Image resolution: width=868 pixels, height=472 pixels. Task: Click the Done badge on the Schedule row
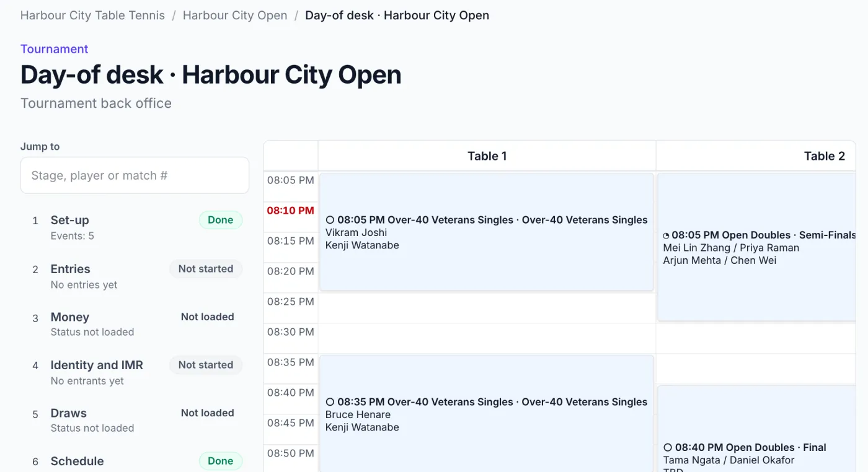221,461
